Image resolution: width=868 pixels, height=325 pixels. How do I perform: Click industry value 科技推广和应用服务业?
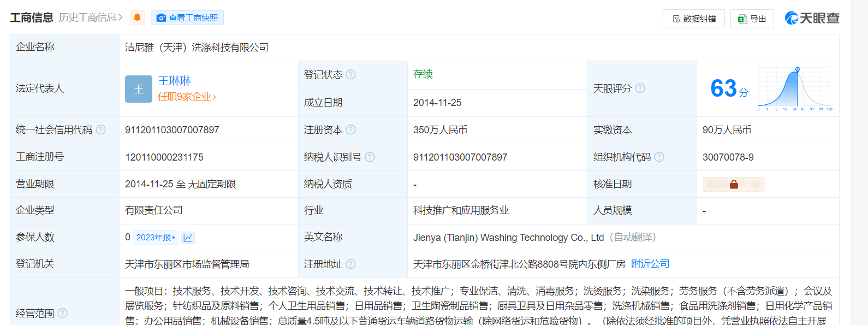(461, 210)
